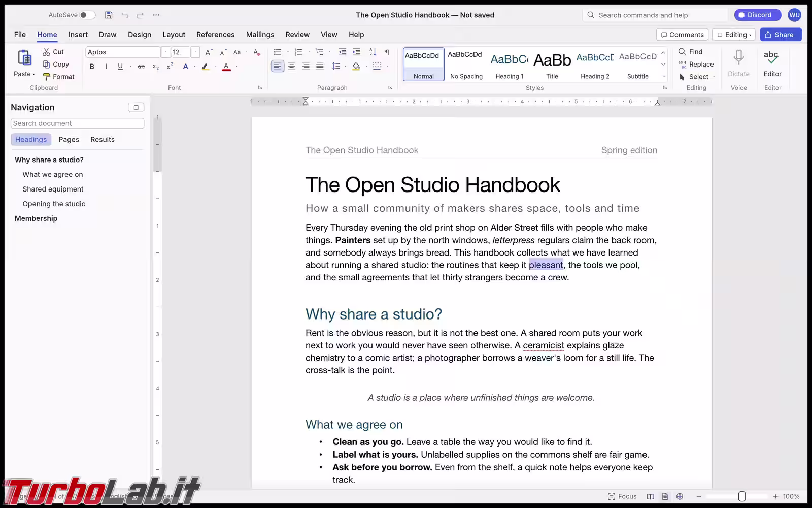Apply Italic formatting
Screen dimensions: 812x508
106,67
